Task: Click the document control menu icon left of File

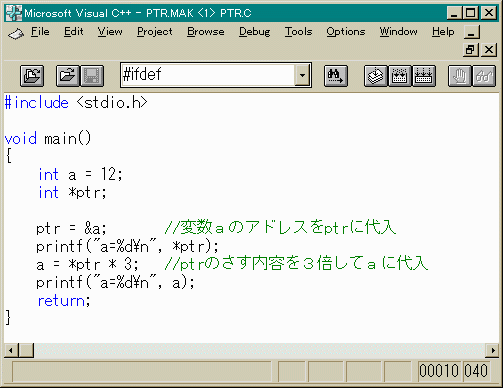Action: [16, 33]
